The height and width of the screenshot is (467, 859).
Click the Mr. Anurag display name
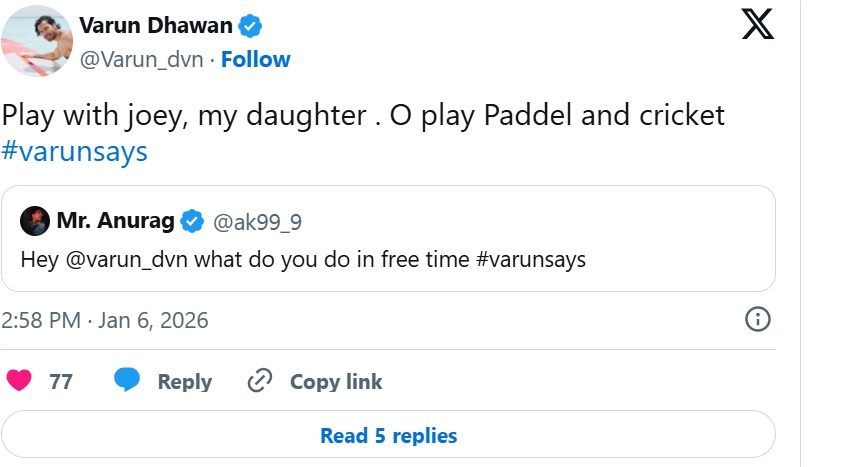coord(115,220)
